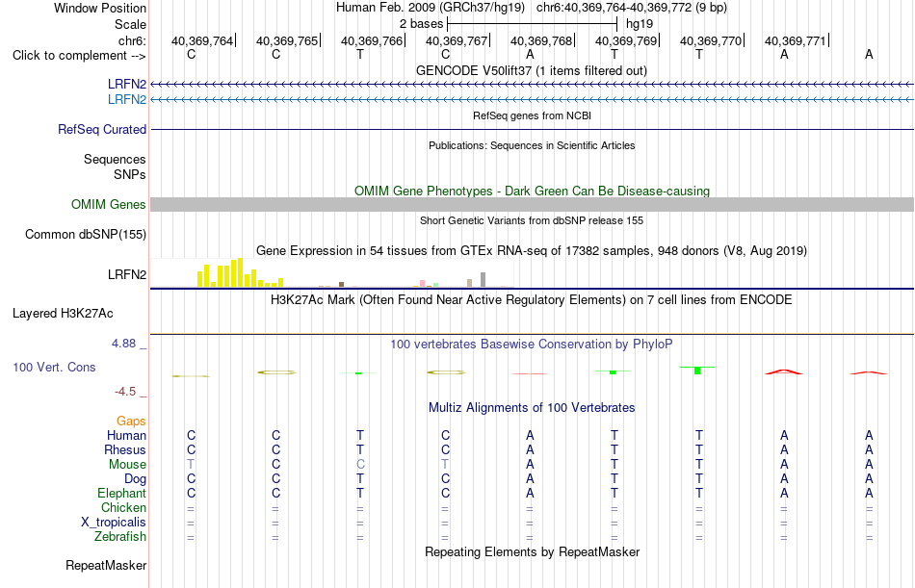Click the -4.5 PhyloP lower limit
The width and height of the screenshot is (915, 588).
pyautogui.click(x=125, y=392)
